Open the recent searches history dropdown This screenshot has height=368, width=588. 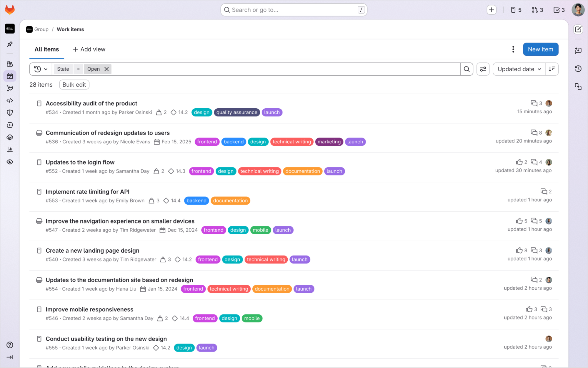[41, 69]
